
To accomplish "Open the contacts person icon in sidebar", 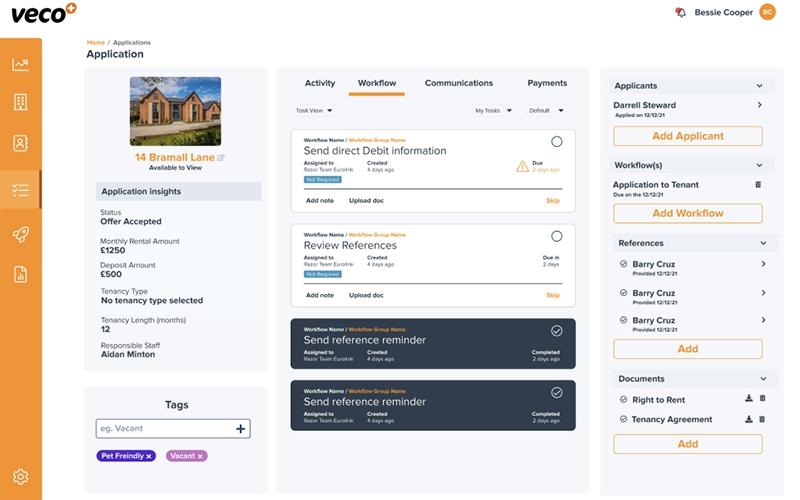I will tap(20, 143).
